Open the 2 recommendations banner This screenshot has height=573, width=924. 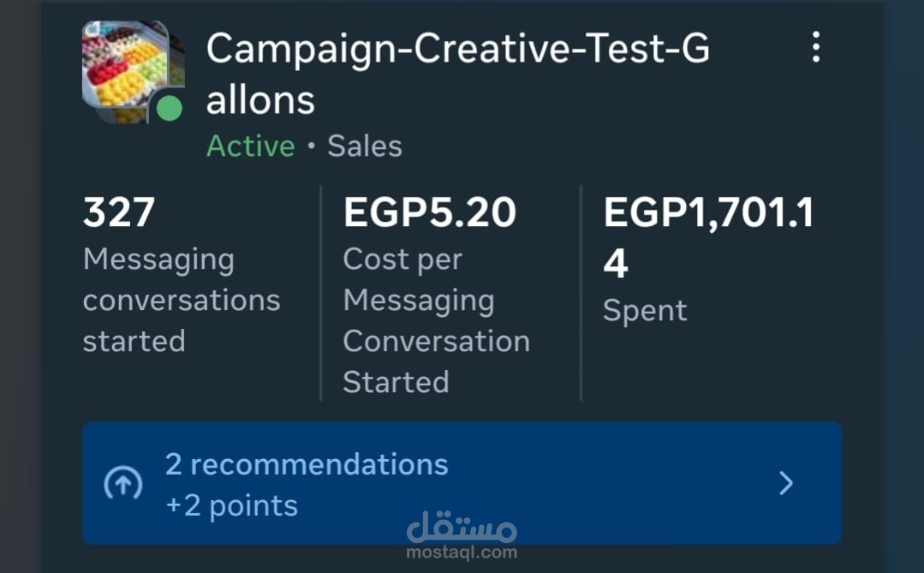point(462,483)
